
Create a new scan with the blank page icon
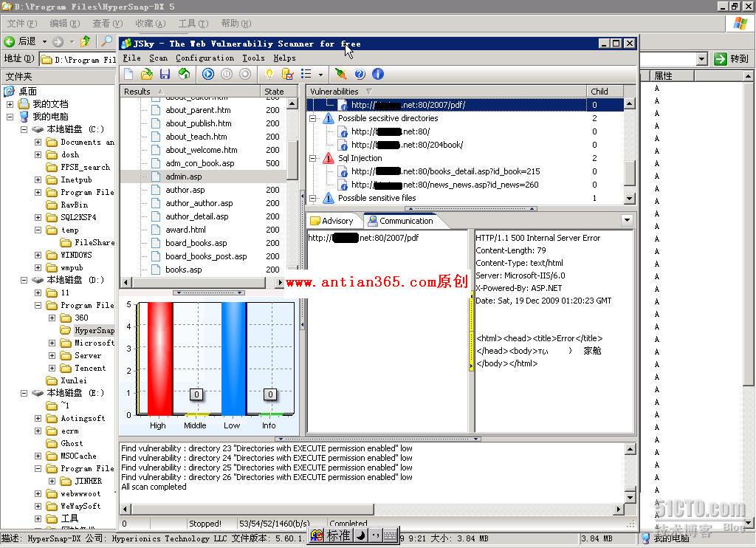(x=128, y=74)
